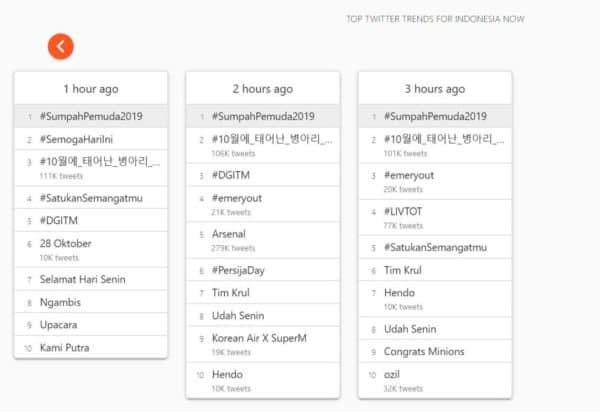Open #DGITM in 2 hours ago list
This screenshot has width=600, height=412.
(x=230, y=174)
